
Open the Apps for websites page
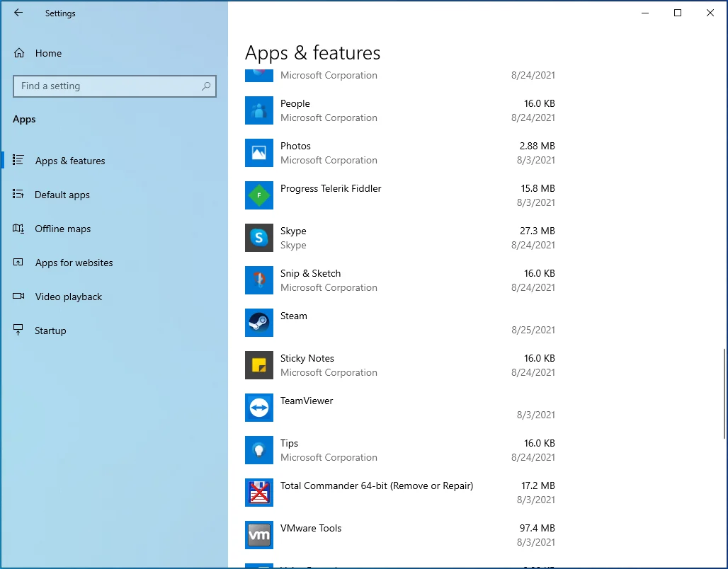pyautogui.click(x=114, y=263)
